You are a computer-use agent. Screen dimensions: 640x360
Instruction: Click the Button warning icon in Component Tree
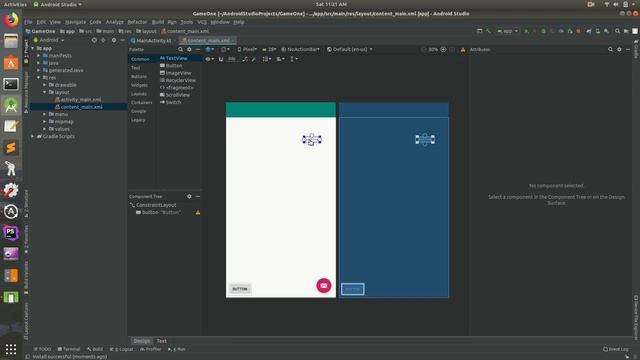pyautogui.click(x=198, y=212)
